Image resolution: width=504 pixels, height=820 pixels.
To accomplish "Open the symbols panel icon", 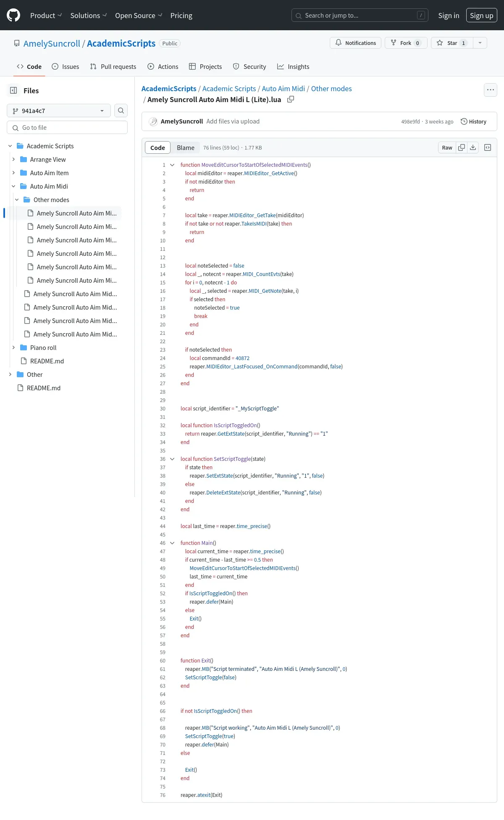I will (x=488, y=147).
